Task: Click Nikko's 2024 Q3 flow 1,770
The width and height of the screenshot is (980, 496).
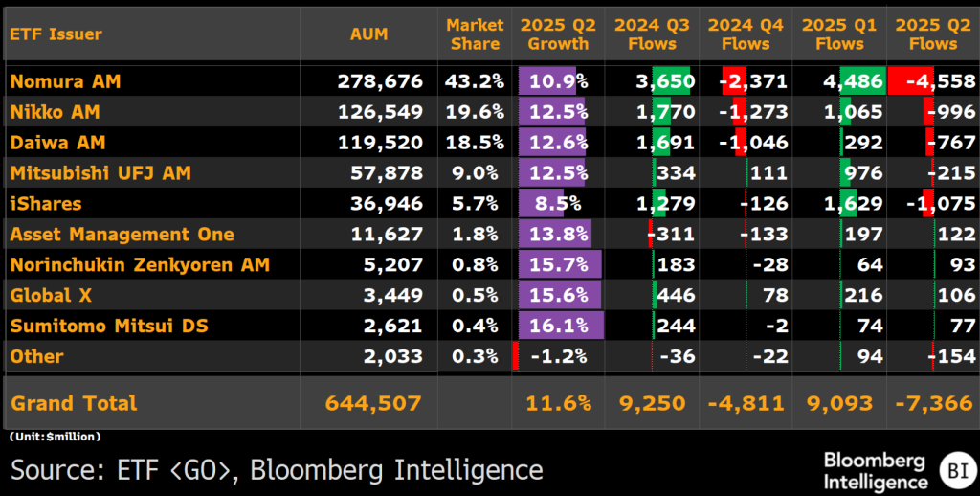Action: (x=667, y=112)
